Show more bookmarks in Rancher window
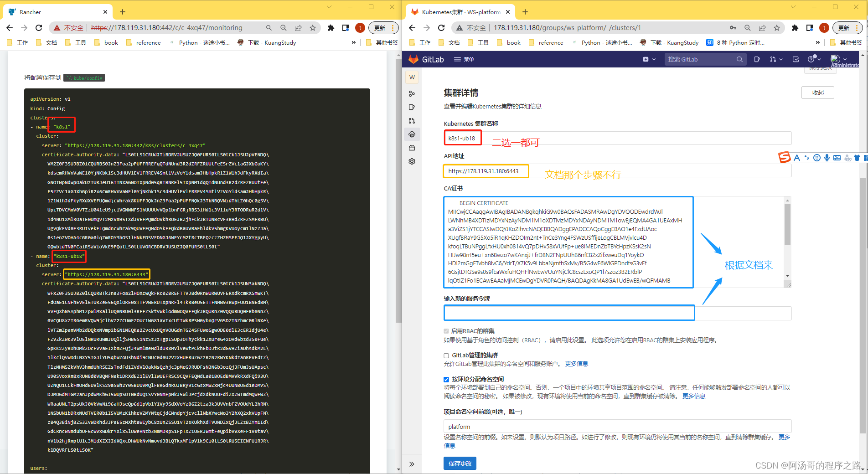The image size is (868, 474). pyautogui.click(x=354, y=42)
